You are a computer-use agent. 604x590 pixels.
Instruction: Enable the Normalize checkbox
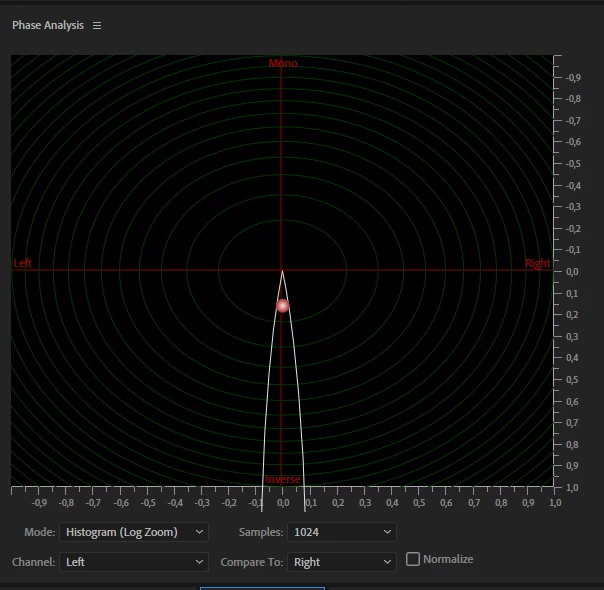point(413,559)
